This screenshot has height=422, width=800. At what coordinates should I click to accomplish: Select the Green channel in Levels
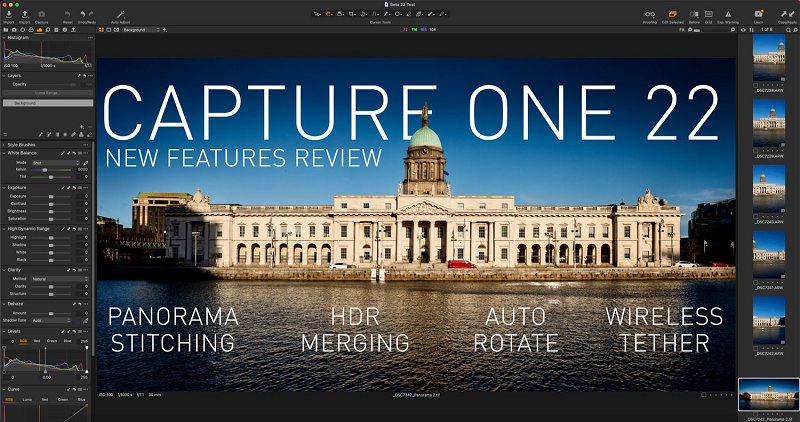pyautogui.click(x=52, y=341)
